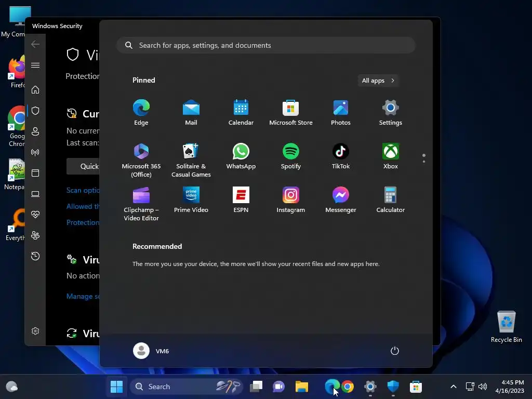
Task: Launch Instagram from pinned apps
Action: tap(291, 200)
